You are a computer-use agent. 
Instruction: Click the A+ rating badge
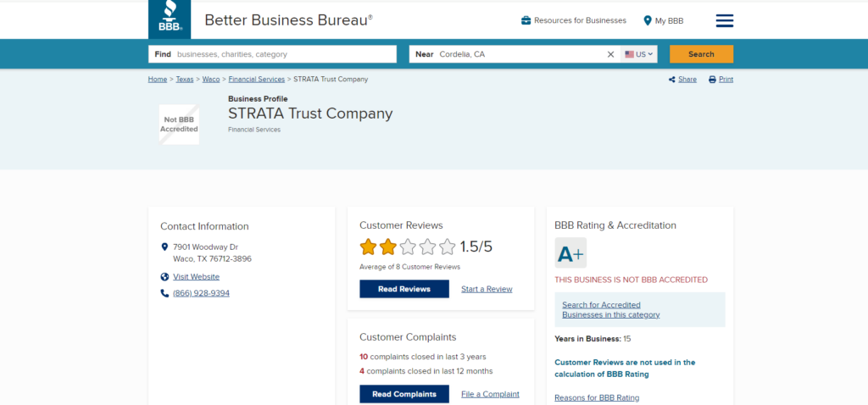[570, 253]
